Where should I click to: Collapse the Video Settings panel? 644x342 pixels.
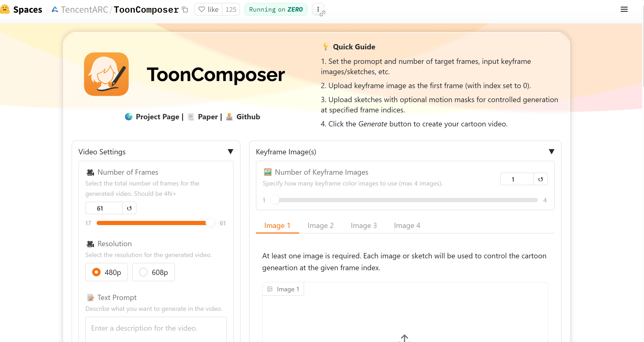230,151
